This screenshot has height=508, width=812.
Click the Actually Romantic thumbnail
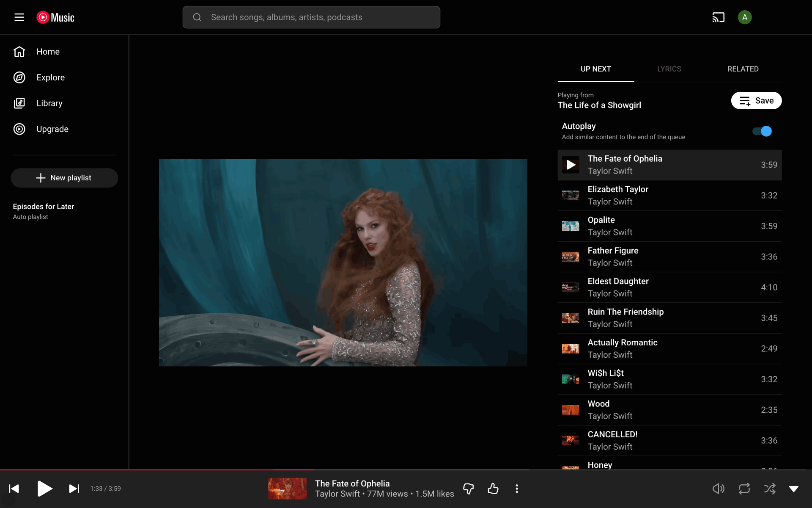click(571, 349)
